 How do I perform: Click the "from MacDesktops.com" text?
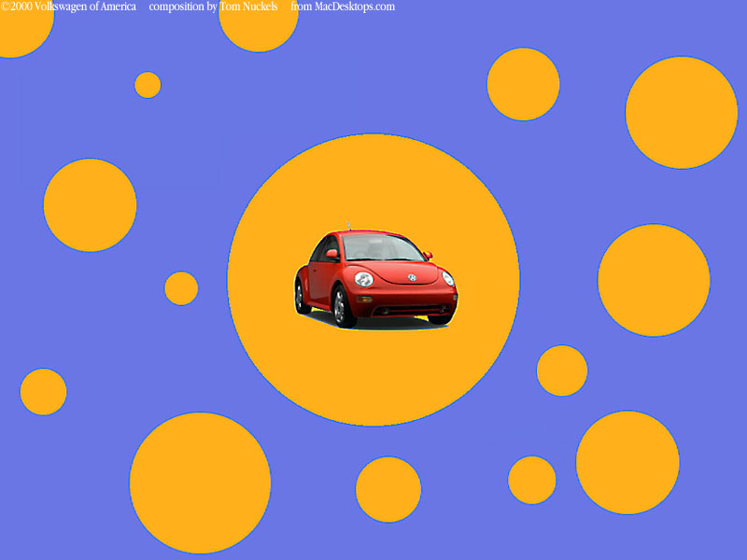[x=343, y=7]
